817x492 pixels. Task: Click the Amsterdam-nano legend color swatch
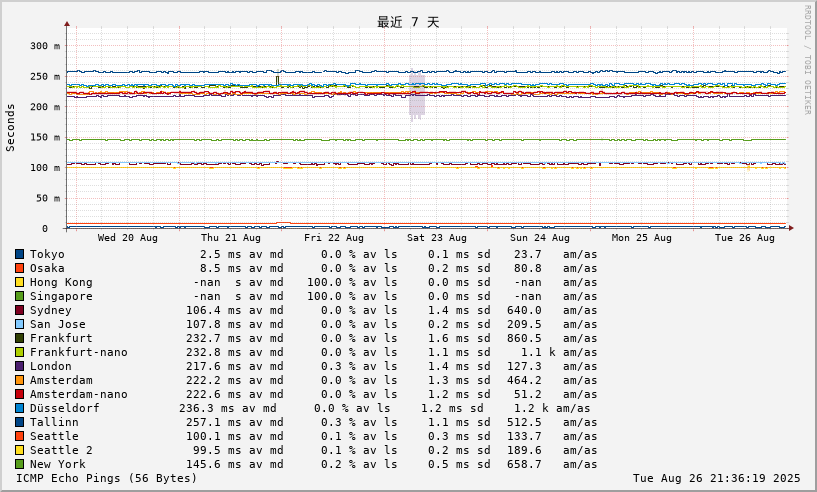click(19, 395)
